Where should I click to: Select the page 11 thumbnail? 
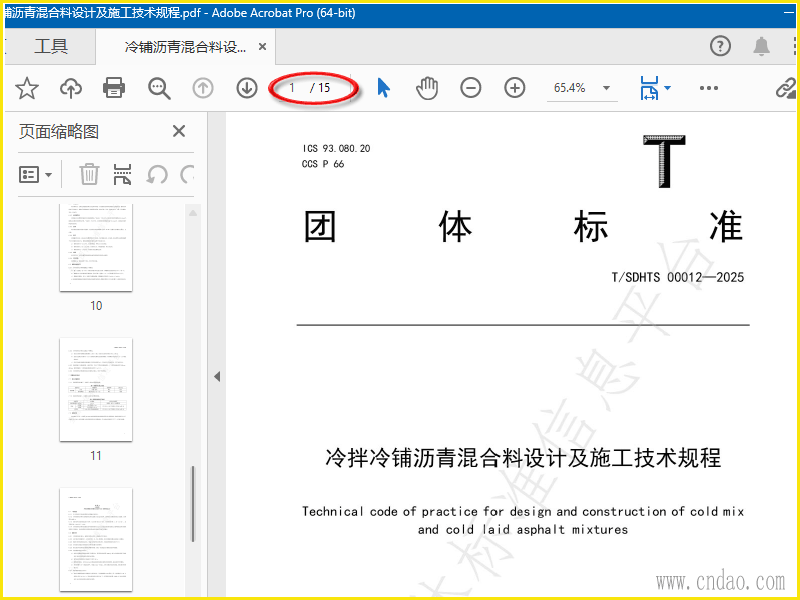click(x=96, y=389)
